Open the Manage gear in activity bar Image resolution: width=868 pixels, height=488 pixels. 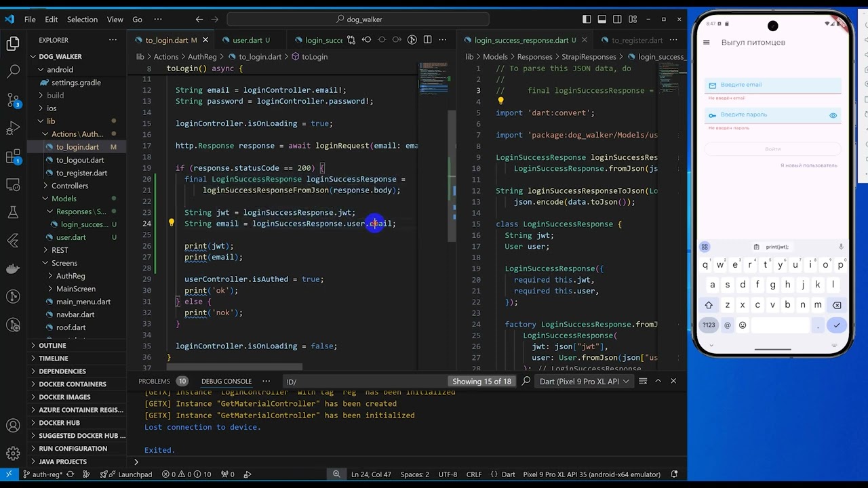tap(13, 453)
